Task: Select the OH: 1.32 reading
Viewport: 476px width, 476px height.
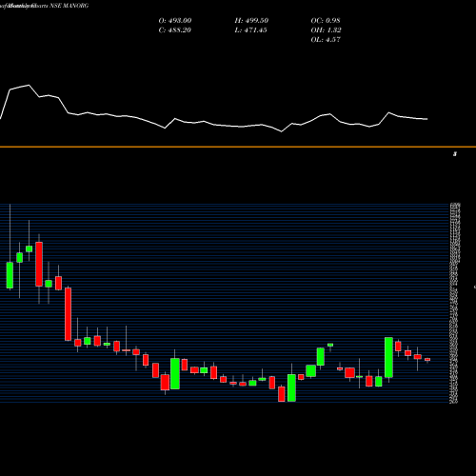Action: (326, 30)
